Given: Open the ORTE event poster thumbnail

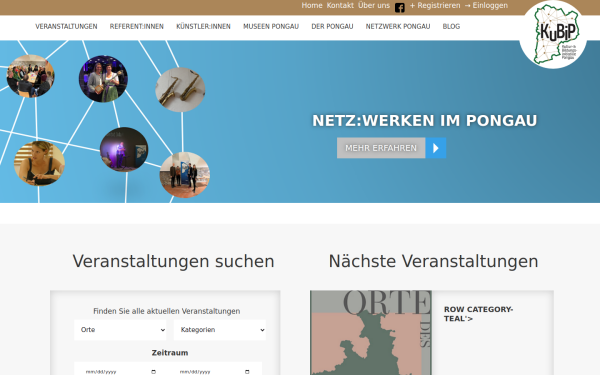Looking at the screenshot, I should click(x=371, y=333).
